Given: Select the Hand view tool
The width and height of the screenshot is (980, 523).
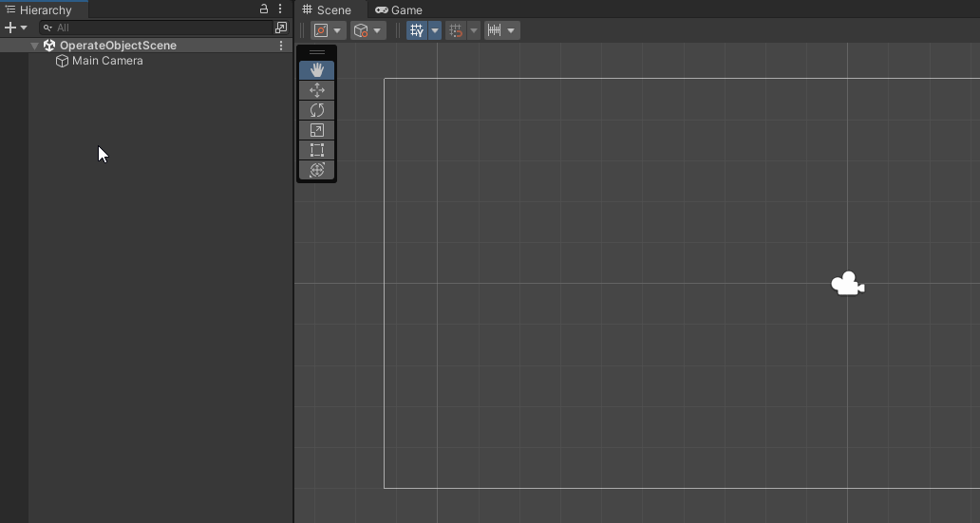Looking at the screenshot, I should click(317, 70).
